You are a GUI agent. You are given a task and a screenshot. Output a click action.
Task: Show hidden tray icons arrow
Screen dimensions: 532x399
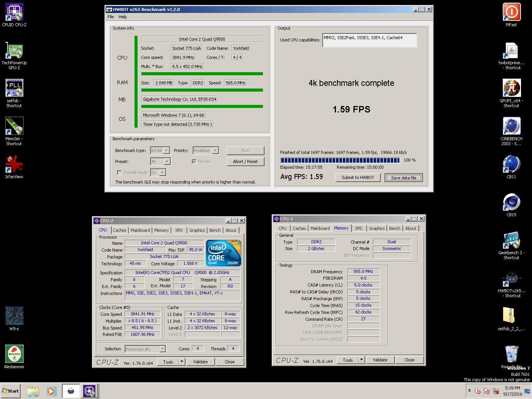469,391
